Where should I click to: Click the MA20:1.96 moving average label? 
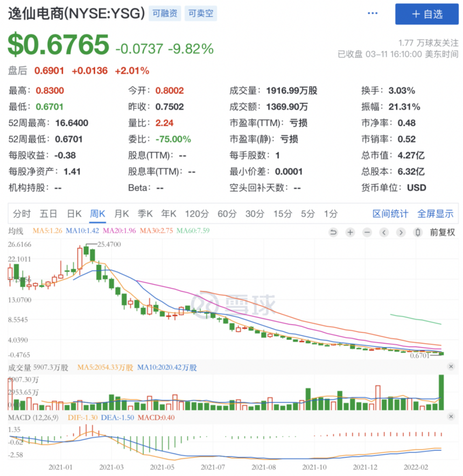pos(120,231)
